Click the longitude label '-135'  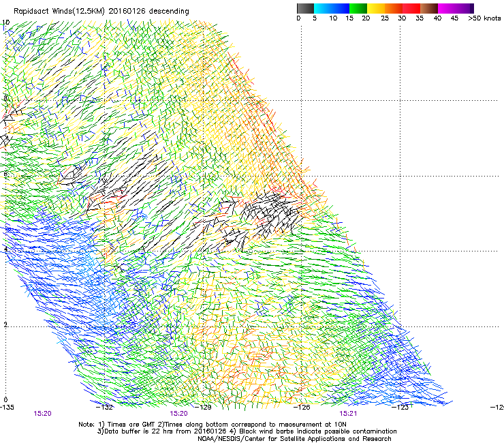click(7, 408)
